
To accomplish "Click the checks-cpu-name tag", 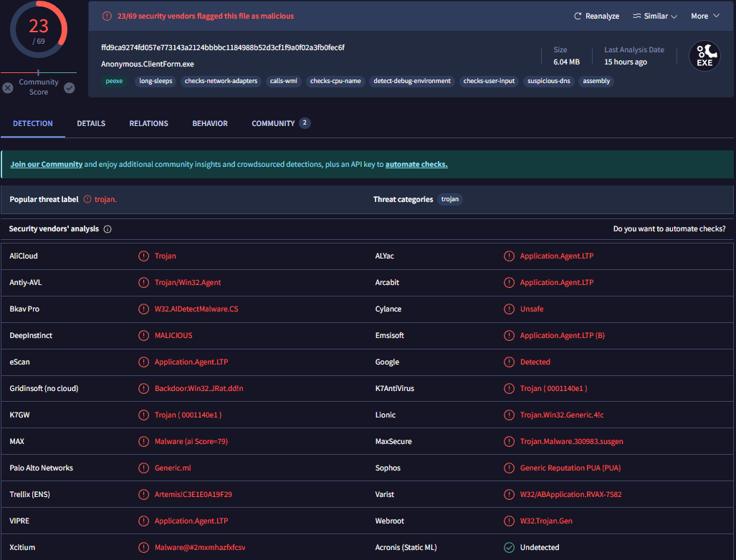I will pos(335,81).
